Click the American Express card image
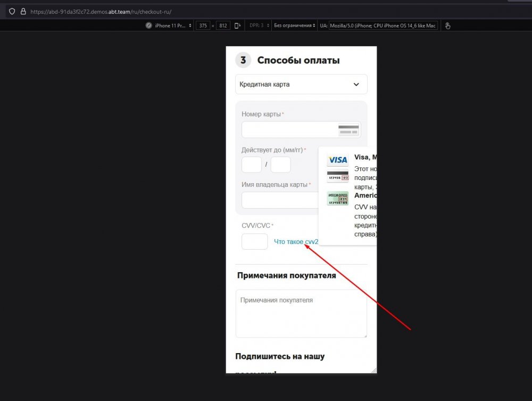Viewport: 532px width, 401px height. (x=337, y=198)
